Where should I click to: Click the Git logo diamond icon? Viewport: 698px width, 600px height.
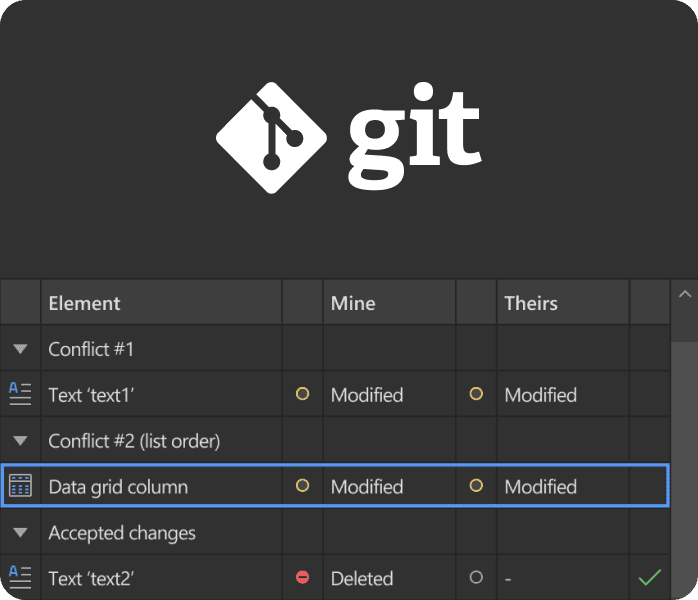click(x=272, y=133)
